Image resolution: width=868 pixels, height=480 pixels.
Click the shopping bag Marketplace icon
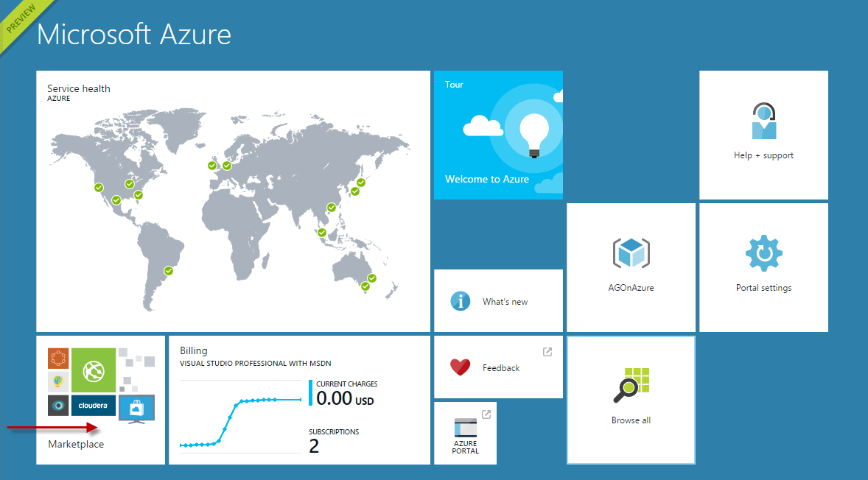coord(136,407)
